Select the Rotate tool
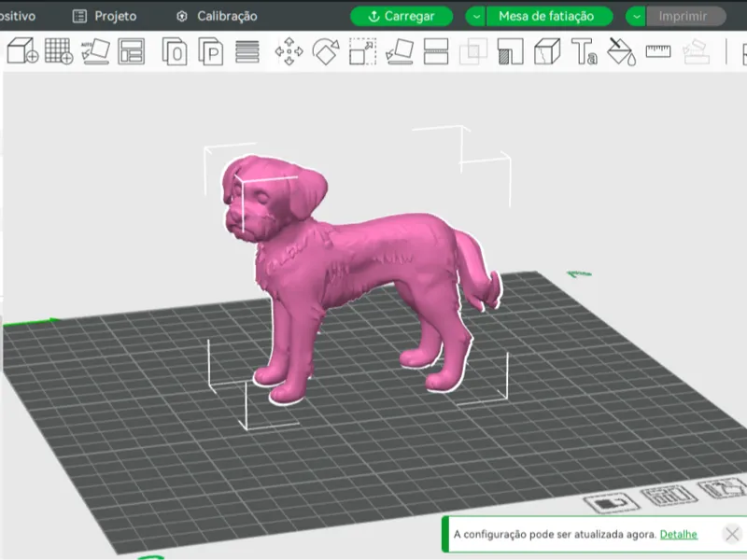 pyautogui.click(x=326, y=51)
